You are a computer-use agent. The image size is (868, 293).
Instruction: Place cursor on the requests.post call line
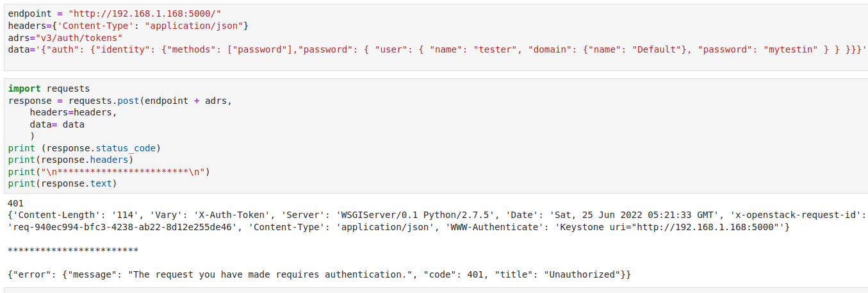[x=120, y=100]
